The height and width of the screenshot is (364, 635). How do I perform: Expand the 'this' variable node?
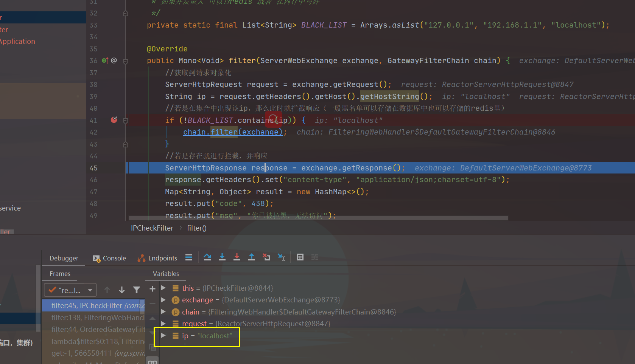[163, 288]
